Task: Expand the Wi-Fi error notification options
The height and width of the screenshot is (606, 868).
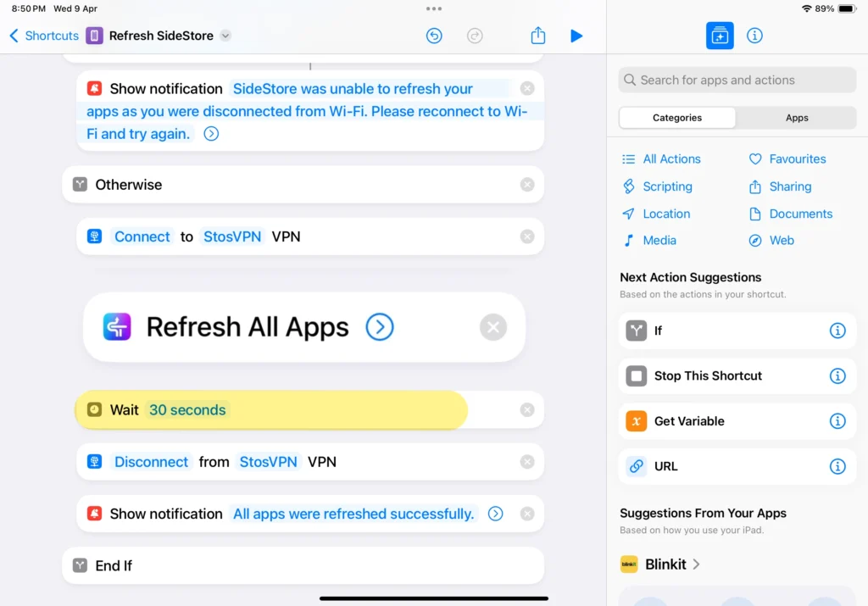Action: 211,134
